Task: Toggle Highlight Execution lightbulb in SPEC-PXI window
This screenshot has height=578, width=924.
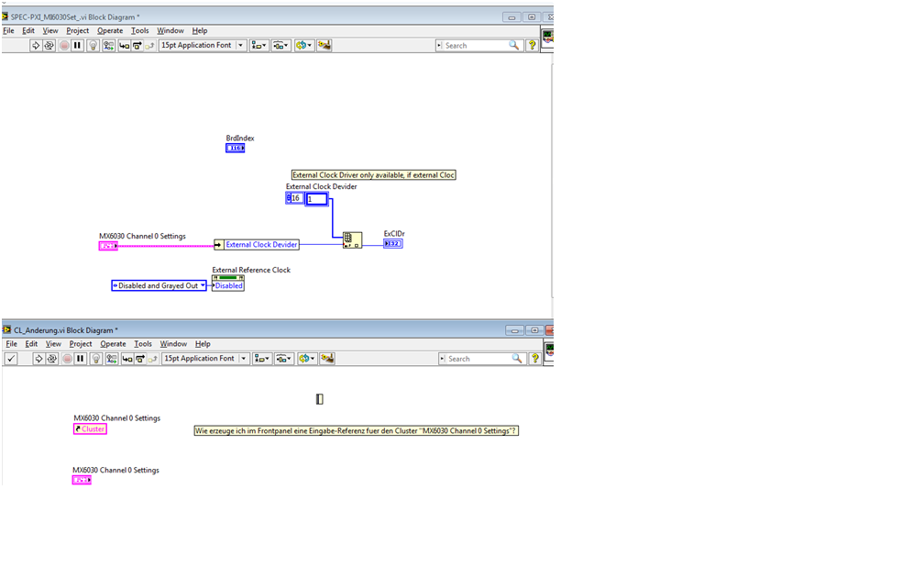Action: [x=93, y=46]
